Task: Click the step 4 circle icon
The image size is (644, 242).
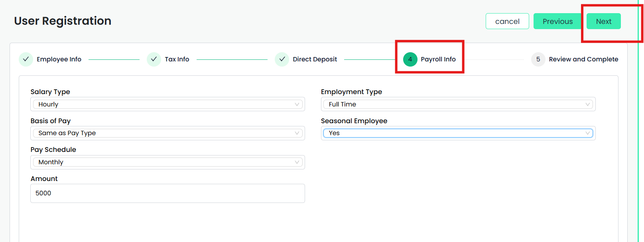Action: coord(410,59)
